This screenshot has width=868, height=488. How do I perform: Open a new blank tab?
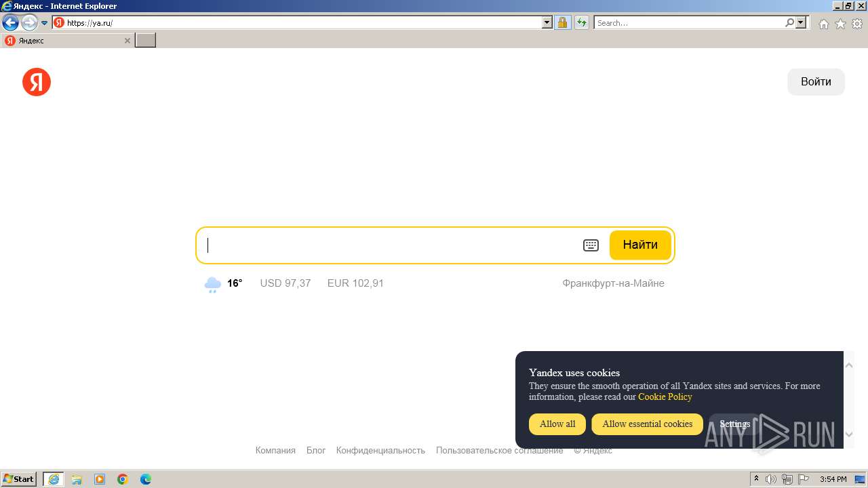146,41
